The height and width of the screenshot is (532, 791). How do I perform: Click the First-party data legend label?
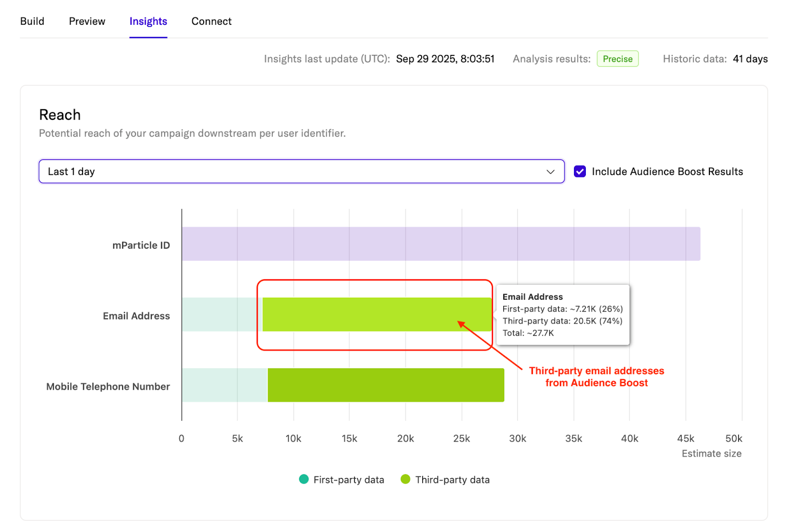point(349,480)
